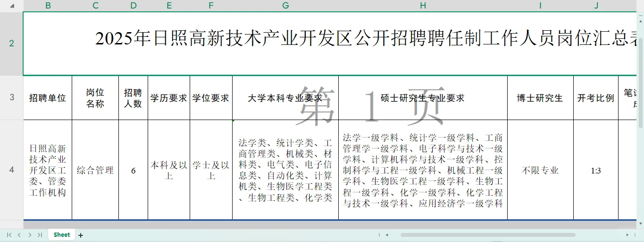Image resolution: width=644 pixels, height=242 pixels.
Task: Select the cell starting with 法学类、统计学类
Action: pos(285,170)
